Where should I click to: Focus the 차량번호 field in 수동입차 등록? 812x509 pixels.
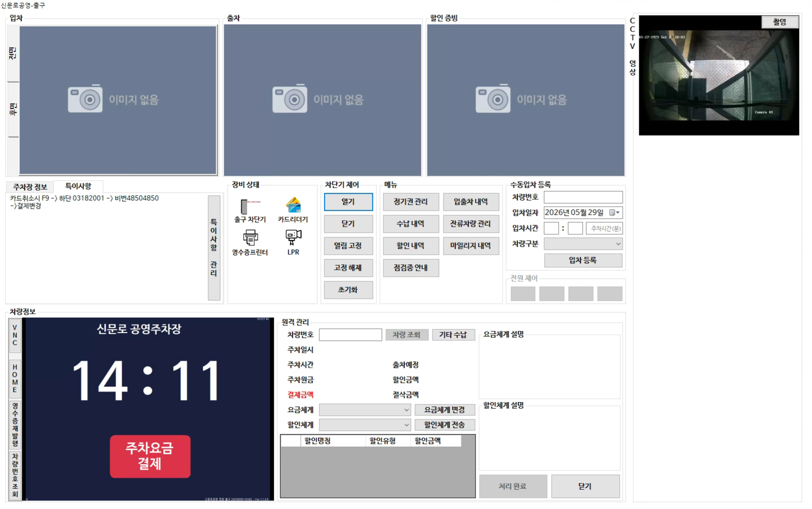583,197
